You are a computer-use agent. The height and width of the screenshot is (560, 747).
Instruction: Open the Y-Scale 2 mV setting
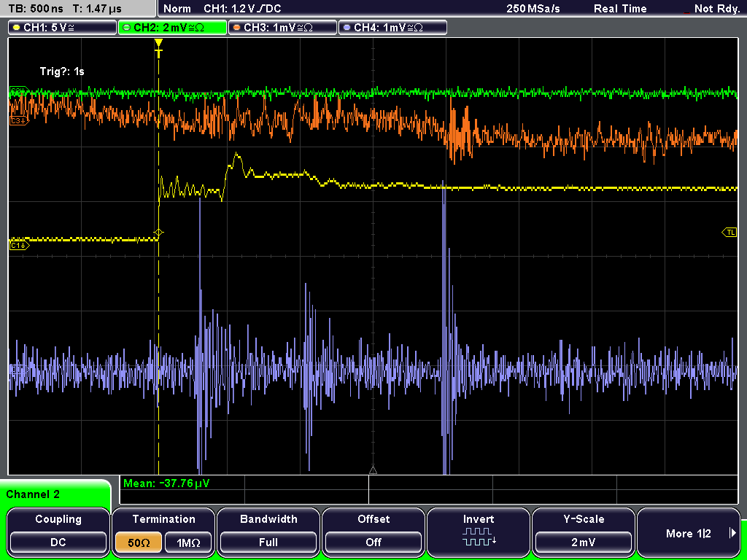[583, 532]
